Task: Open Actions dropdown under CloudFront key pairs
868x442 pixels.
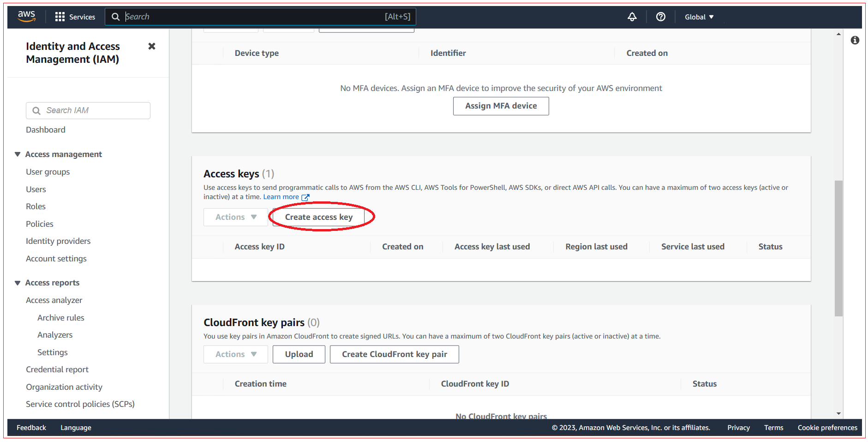Action: click(235, 354)
